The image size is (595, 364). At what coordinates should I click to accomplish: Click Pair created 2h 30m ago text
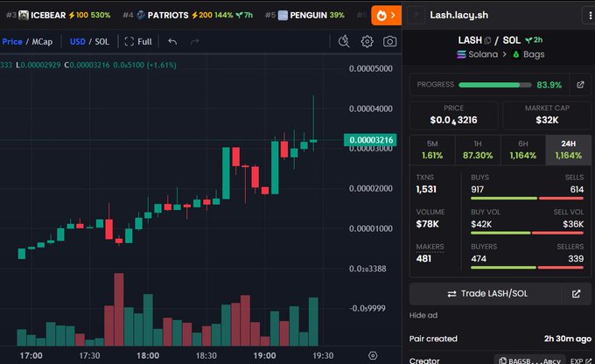[x=500, y=339]
